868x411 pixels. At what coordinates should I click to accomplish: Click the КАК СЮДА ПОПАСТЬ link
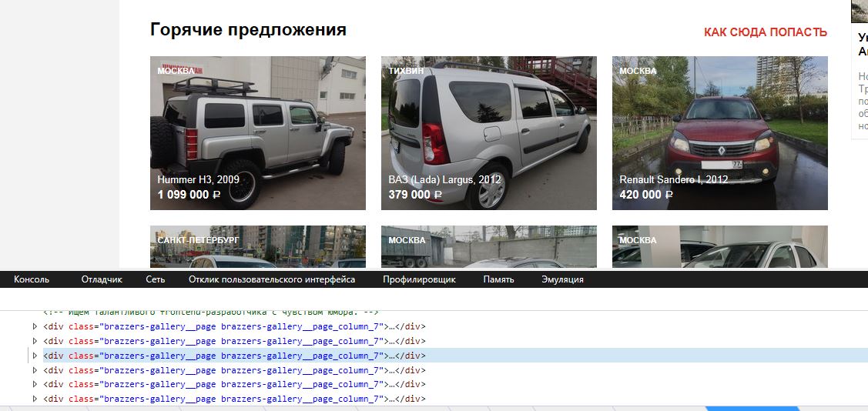[766, 32]
